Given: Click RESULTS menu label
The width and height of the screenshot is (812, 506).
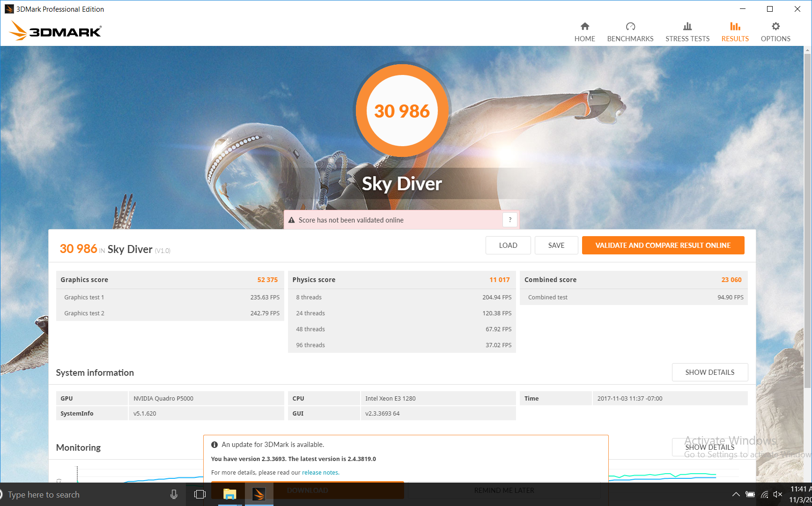Looking at the screenshot, I should click(x=735, y=39).
